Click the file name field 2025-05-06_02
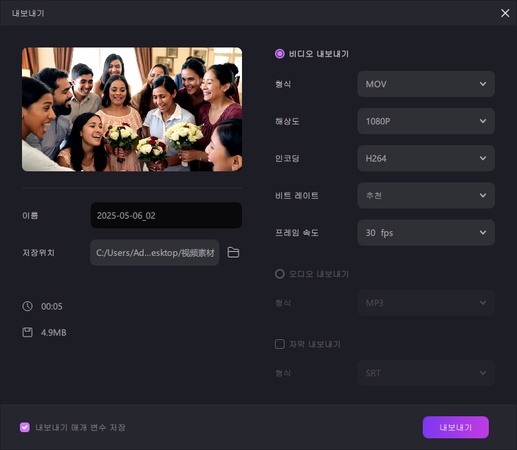Viewport: 517px width, 450px height. pyautogui.click(x=166, y=215)
